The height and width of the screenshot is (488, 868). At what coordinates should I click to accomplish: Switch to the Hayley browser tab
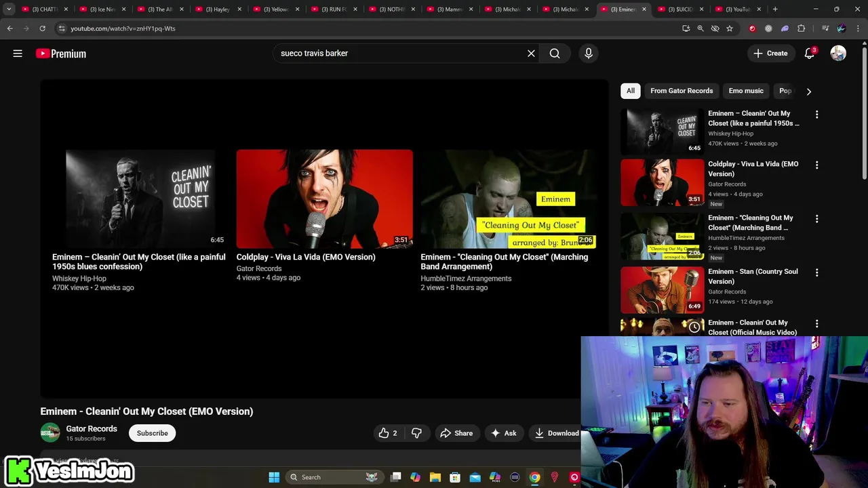click(x=218, y=9)
